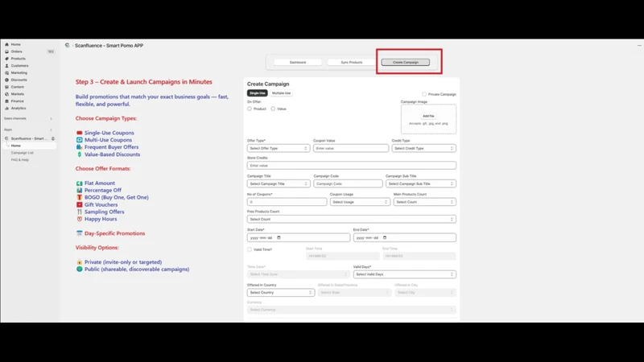Click the Campaign Image upload area

pos(428,119)
